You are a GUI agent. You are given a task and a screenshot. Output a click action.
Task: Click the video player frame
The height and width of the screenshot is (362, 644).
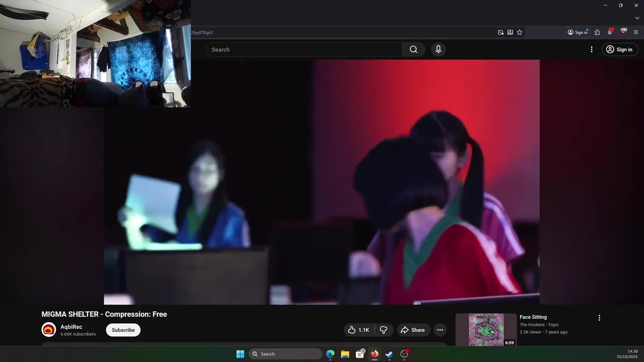click(x=322, y=182)
